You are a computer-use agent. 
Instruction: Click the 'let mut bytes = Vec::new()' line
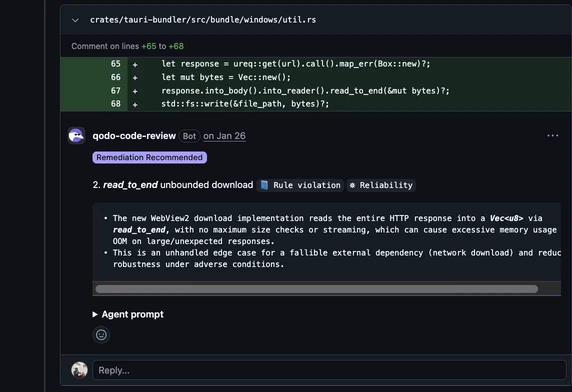[226, 77]
